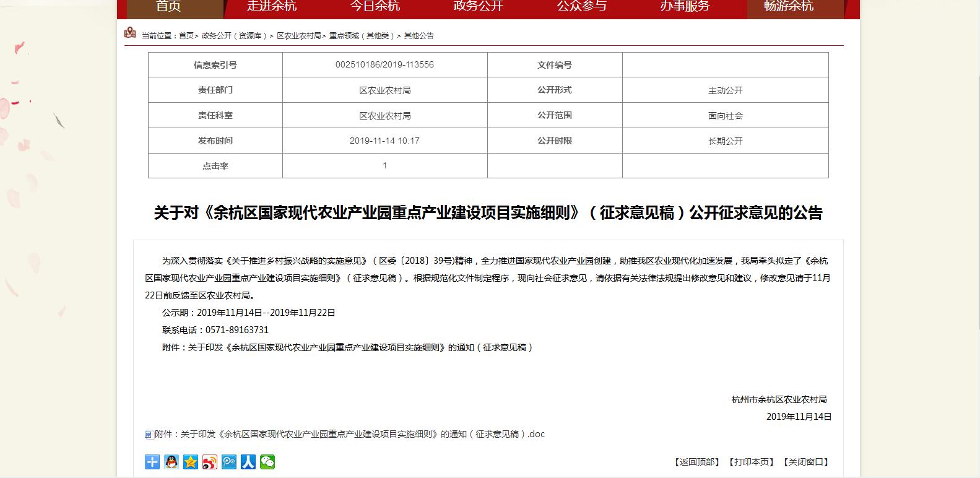980x478 pixels.
Task: Open the 公众参与 navigation tab
Action: pos(581,6)
